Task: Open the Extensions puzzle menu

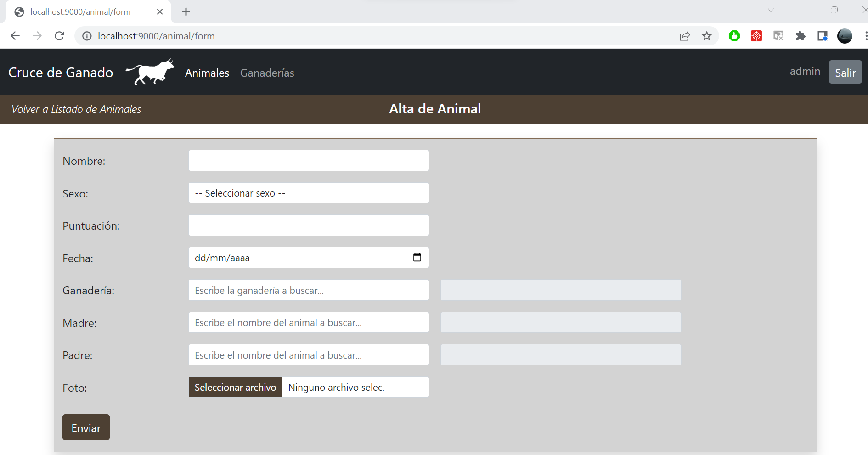Action: (800, 36)
